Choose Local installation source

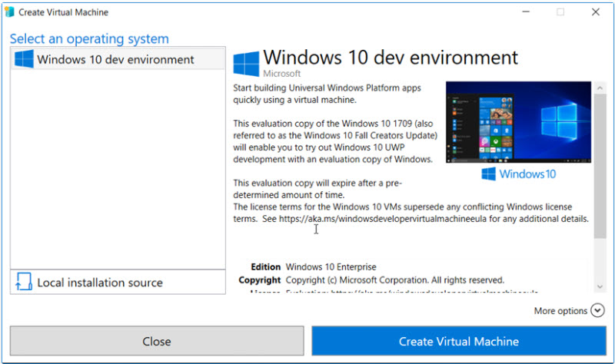coord(100,283)
